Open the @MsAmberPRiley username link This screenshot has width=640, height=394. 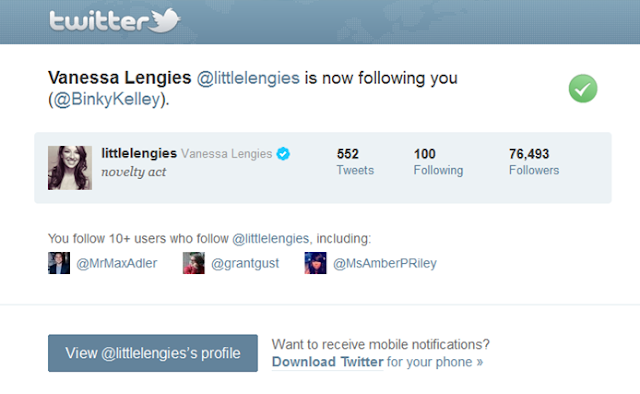(385, 263)
